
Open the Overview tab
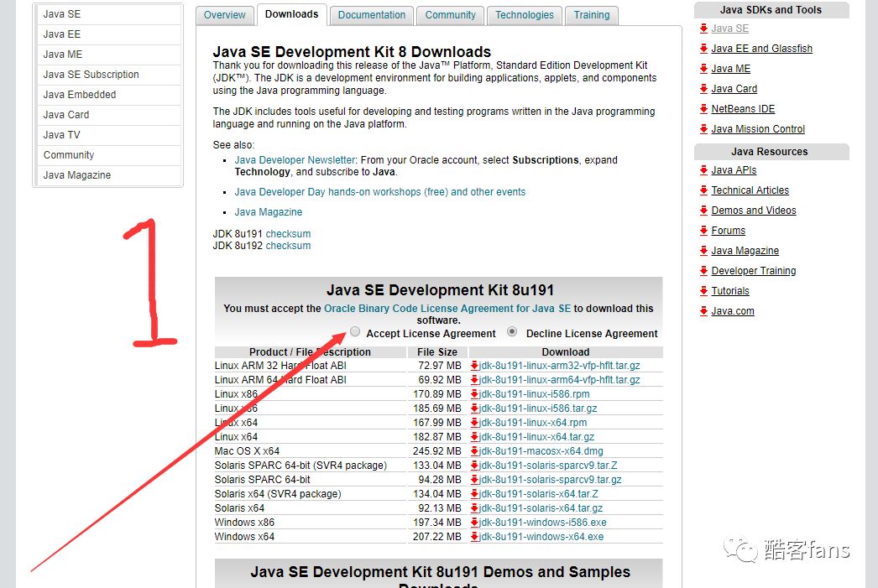[x=225, y=15]
